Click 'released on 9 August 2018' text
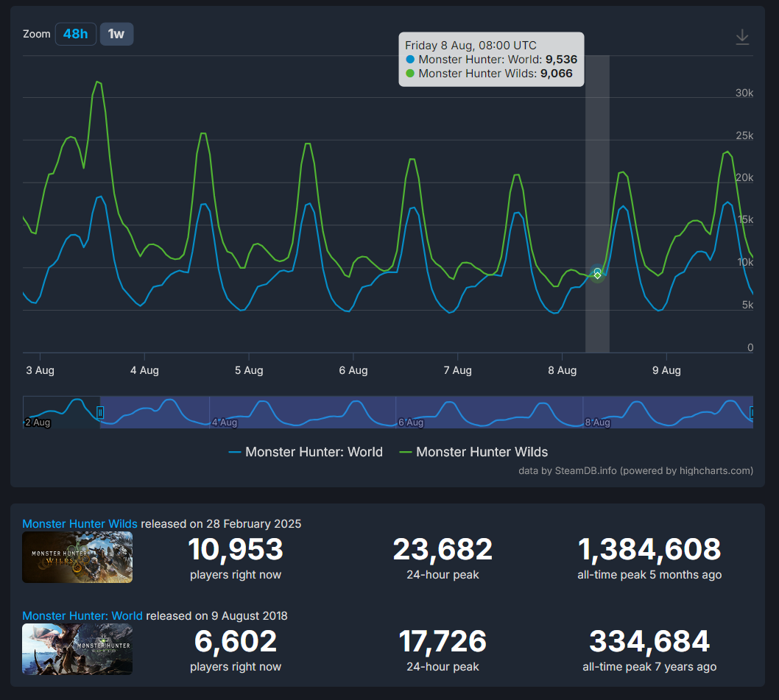Viewport: 779px width, 700px height. [x=216, y=615]
